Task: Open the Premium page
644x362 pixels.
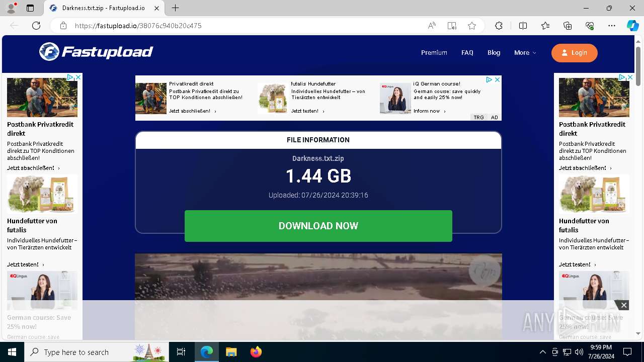Action: point(434,53)
